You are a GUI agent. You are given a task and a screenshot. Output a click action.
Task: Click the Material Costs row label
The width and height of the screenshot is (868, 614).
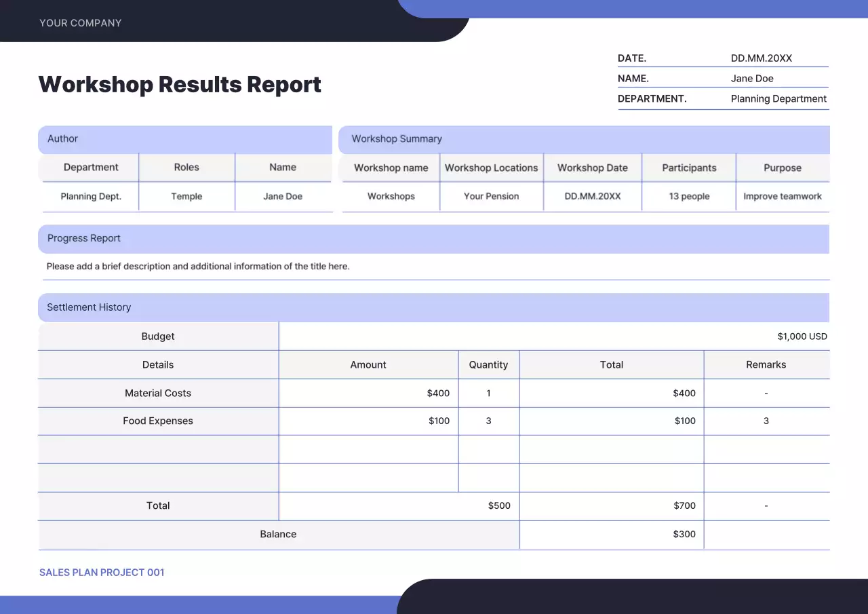(158, 394)
